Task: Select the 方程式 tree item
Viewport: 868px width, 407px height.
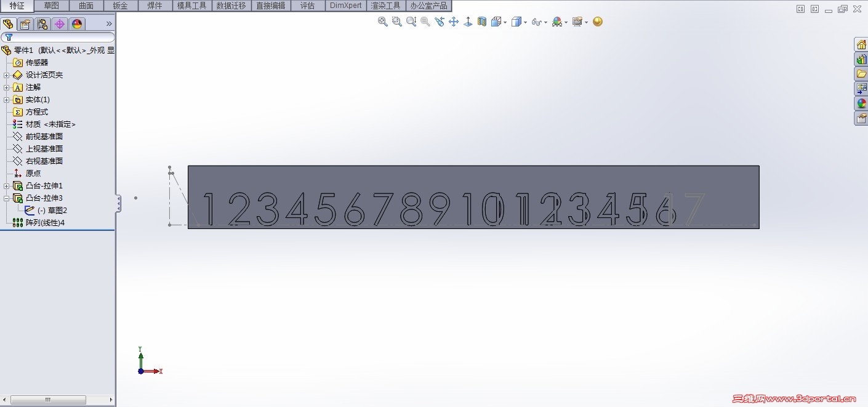Action: pos(30,112)
